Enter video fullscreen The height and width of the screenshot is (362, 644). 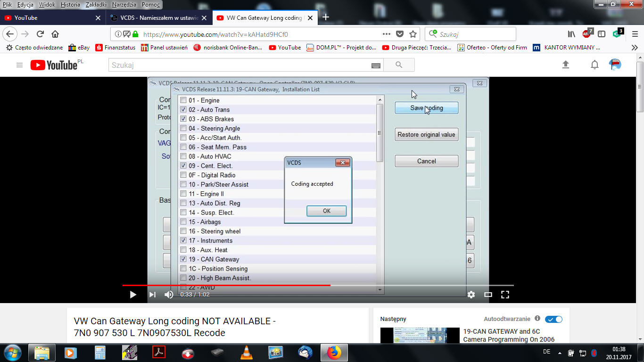[x=505, y=295]
